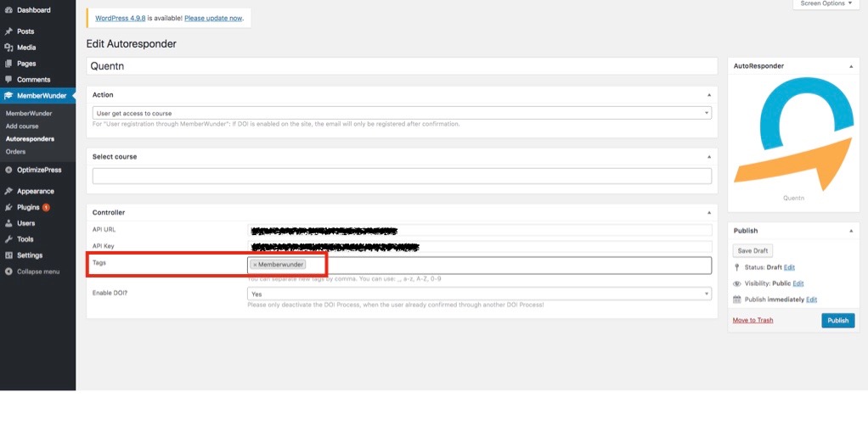
Task: Click the blue Publish button
Action: tap(837, 321)
